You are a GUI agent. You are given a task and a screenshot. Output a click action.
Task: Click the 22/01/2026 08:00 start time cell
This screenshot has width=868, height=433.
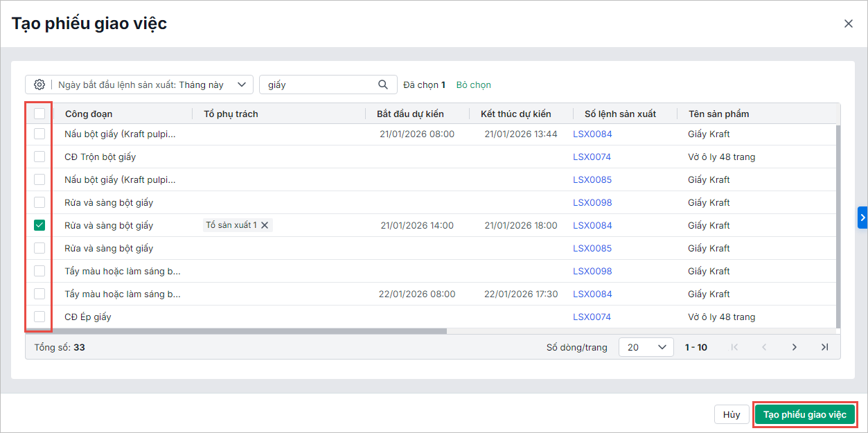point(417,294)
